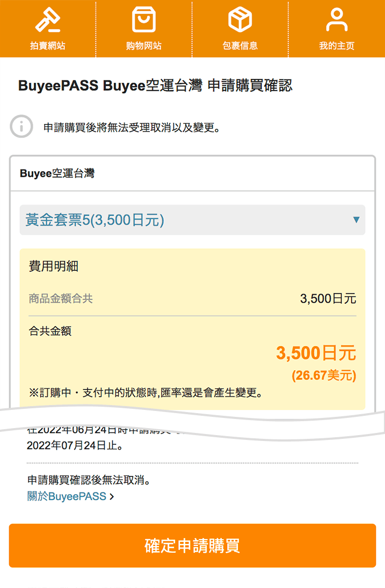Click the orange 3,500日元 total amount
This screenshot has height=588, width=385.
[x=316, y=353]
